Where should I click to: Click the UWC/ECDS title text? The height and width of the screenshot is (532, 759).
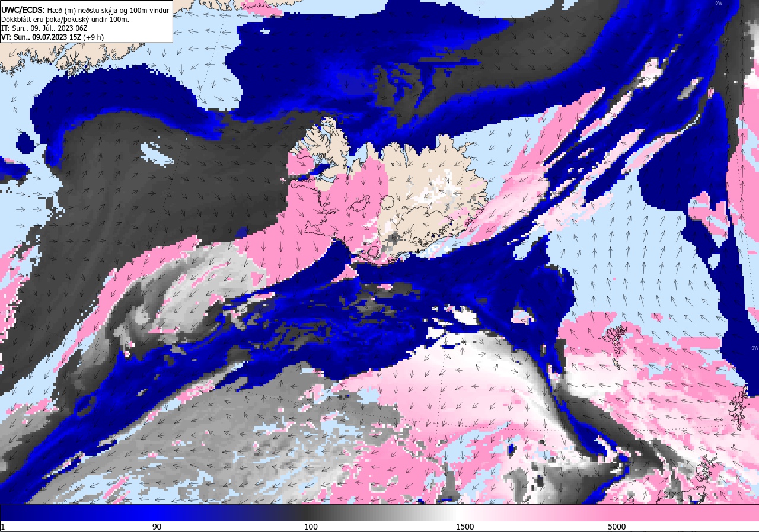(x=23, y=10)
